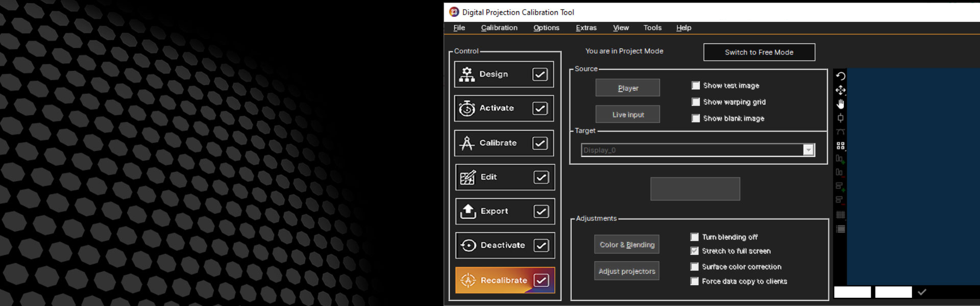Image resolution: width=980 pixels, height=306 pixels.
Task: Click the dark blue preview canvas
Action: [913, 176]
